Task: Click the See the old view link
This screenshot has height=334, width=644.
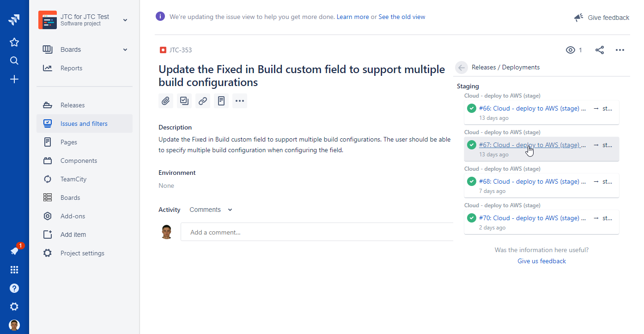Action: (x=401, y=17)
